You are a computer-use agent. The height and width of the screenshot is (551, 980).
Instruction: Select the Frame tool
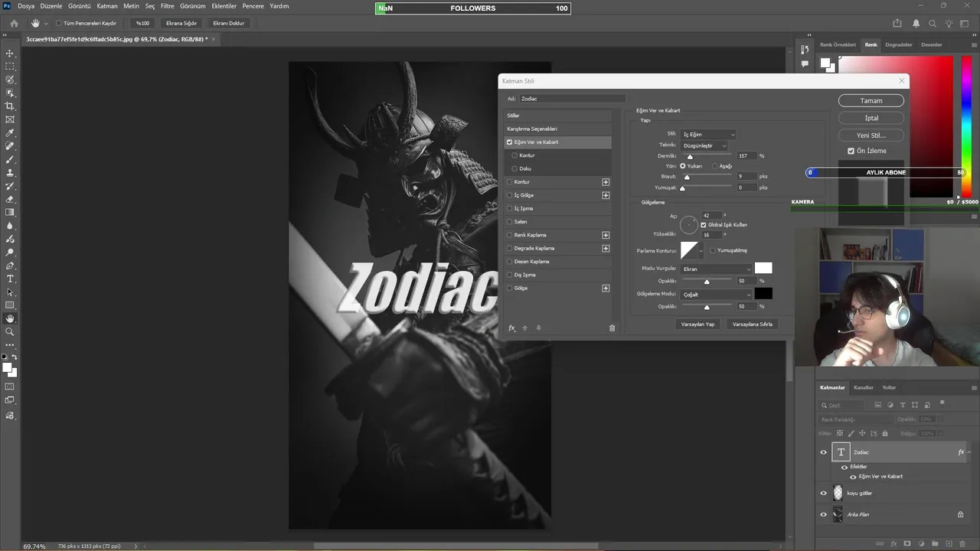10,119
